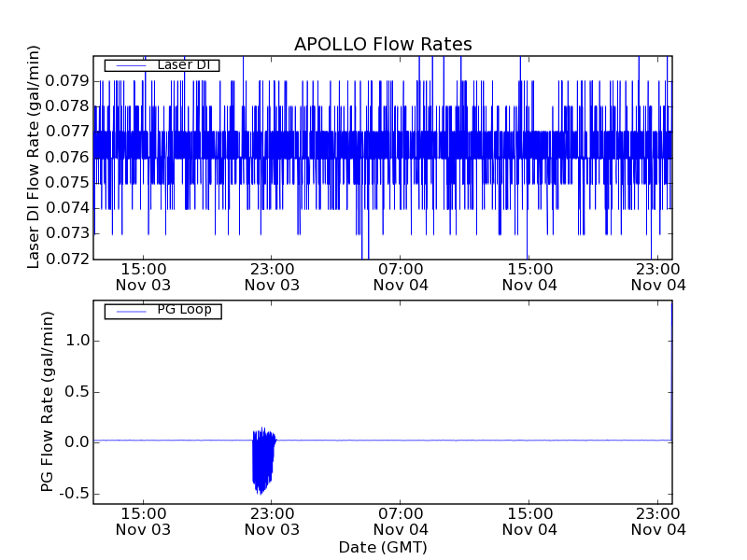The image size is (747, 560).
Task: Click the 07:00 Nov 04 tick below Laser DI plot
Action: click(401, 275)
